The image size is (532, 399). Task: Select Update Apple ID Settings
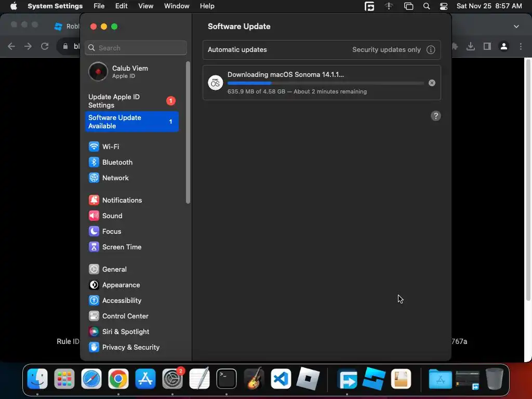pyautogui.click(x=131, y=101)
